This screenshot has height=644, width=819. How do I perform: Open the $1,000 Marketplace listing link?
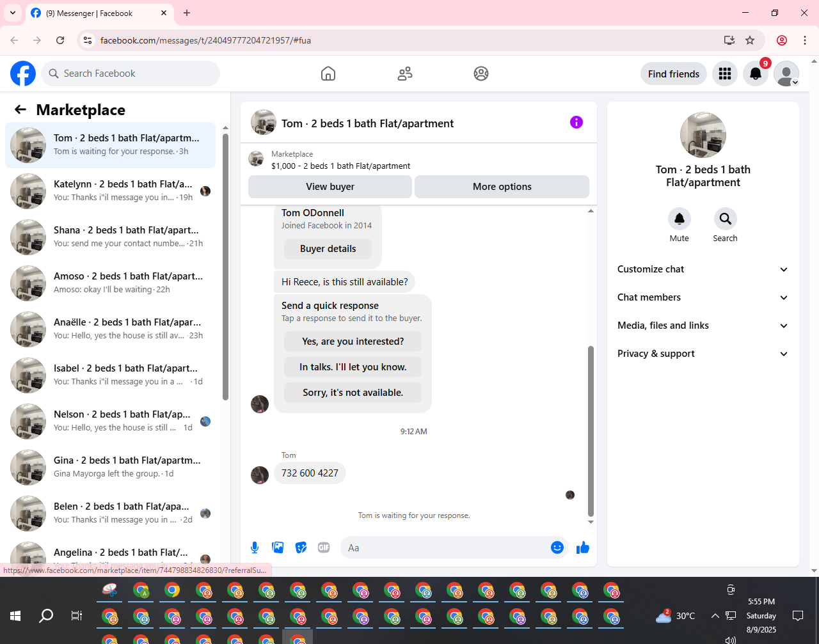pos(341,166)
